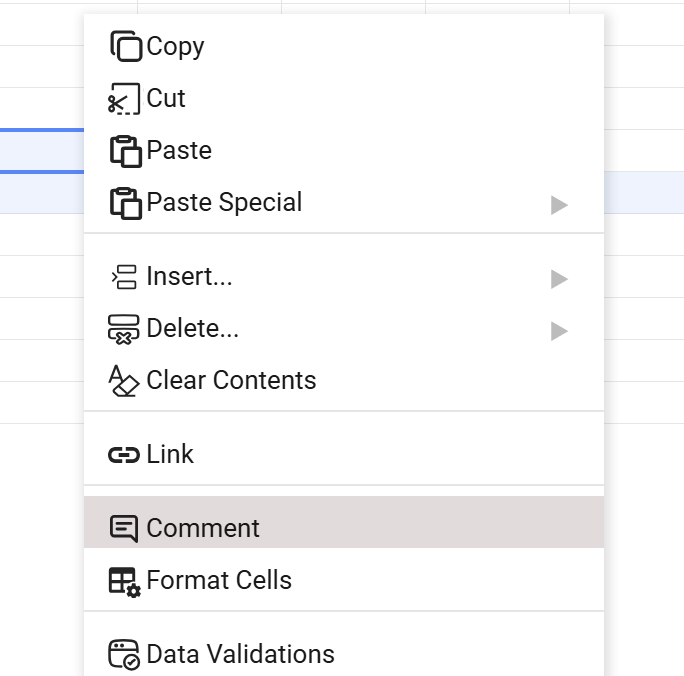This screenshot has height=676, width=684.
Task: Choose Clear Contents menu option
Action: pyautogui.click(x=231, y=381)
